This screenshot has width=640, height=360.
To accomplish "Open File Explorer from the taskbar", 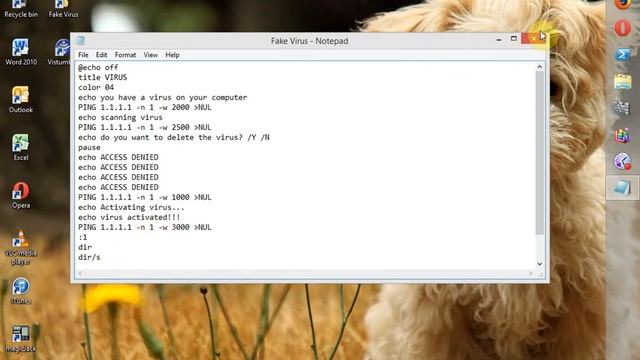I will pos(622,81).
